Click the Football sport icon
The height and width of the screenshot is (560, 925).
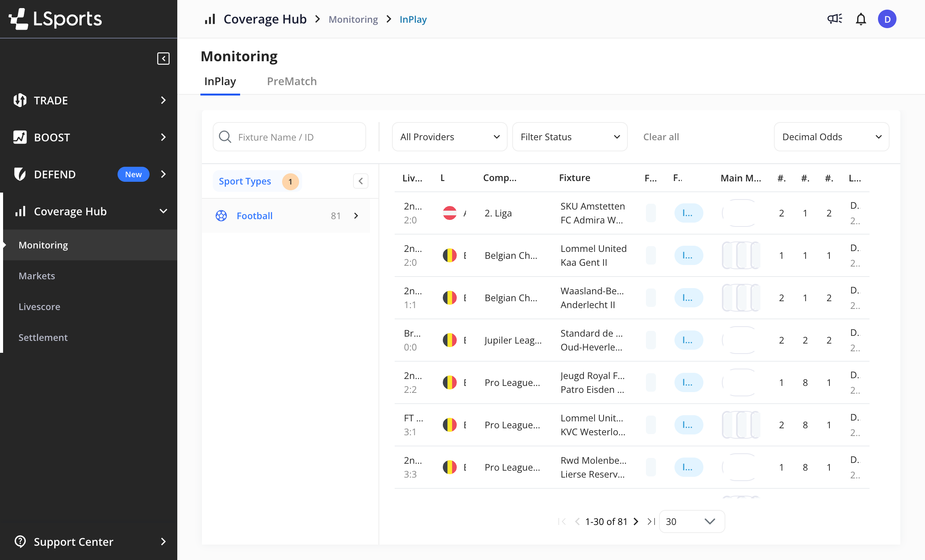[x=221, y=216]
